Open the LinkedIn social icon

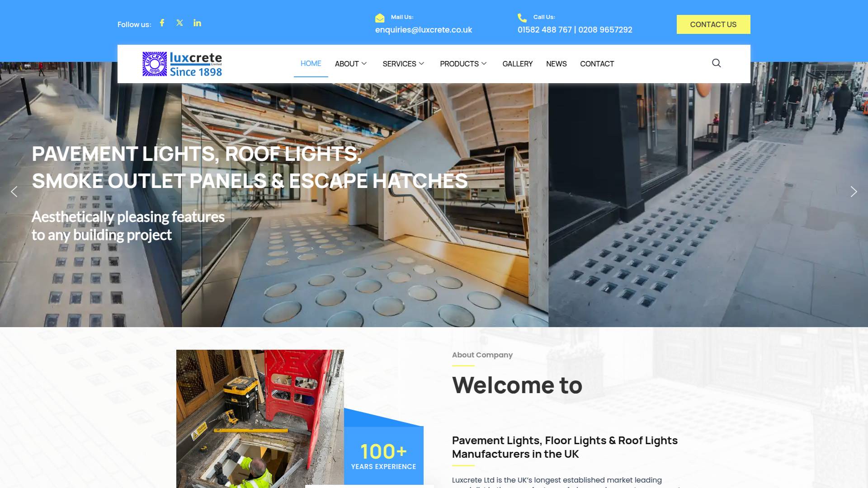click(x=197, y=23)
